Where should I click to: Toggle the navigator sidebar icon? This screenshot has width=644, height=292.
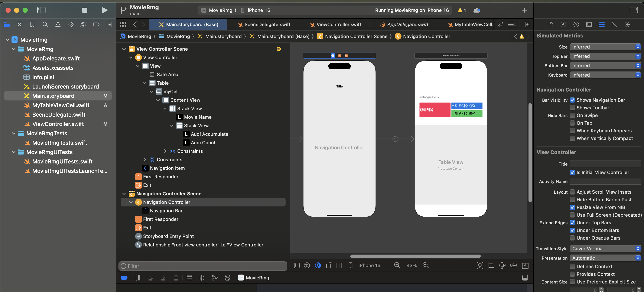click(41, 10)
